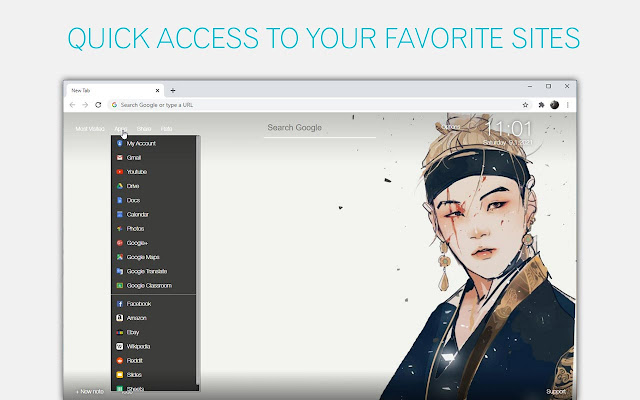Select the New Tab browser tab
640x400 pixels.
point(115,91)
